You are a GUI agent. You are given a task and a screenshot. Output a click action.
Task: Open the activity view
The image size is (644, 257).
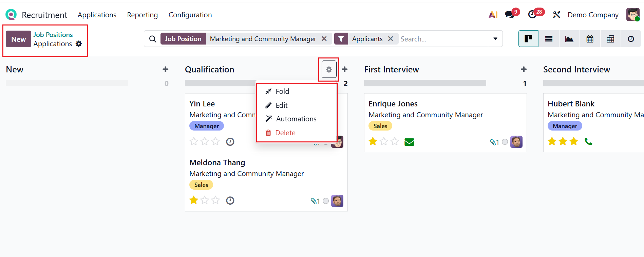click(x=631, y=39)
